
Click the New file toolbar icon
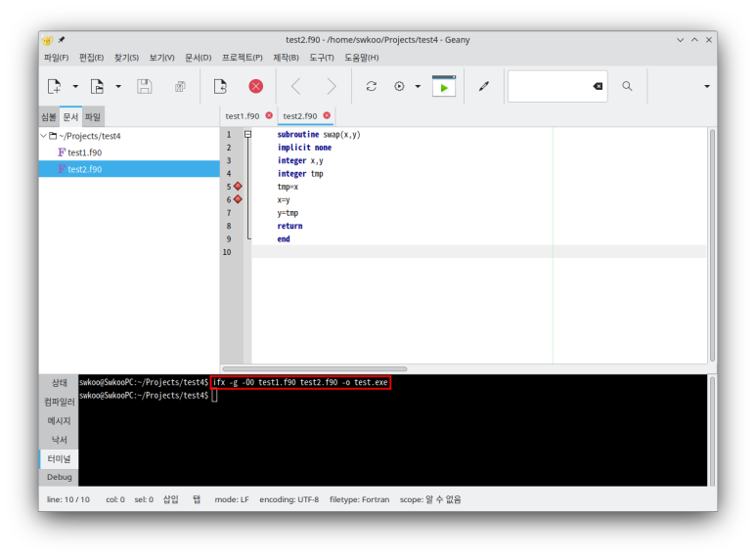coord(54,86)
